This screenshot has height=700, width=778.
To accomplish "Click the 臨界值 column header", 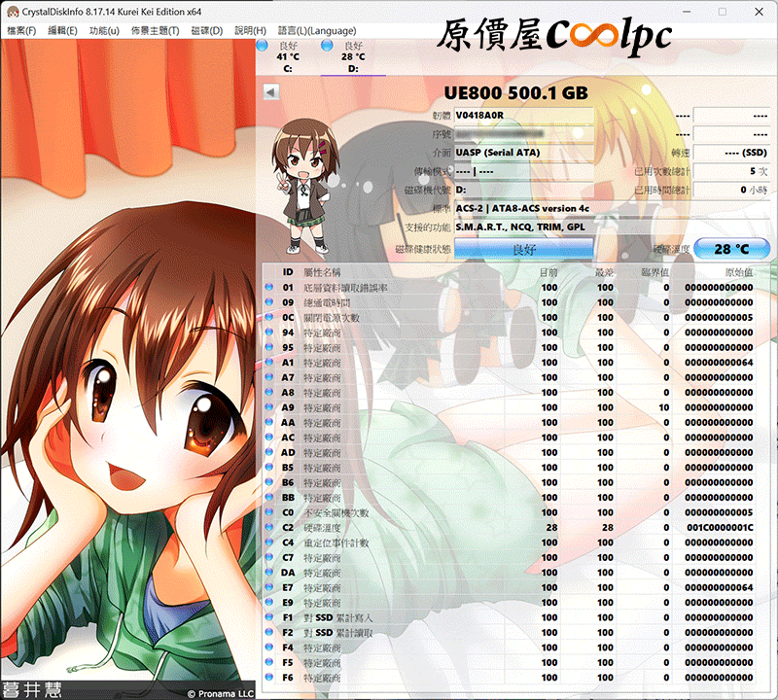I will [654, 272].
